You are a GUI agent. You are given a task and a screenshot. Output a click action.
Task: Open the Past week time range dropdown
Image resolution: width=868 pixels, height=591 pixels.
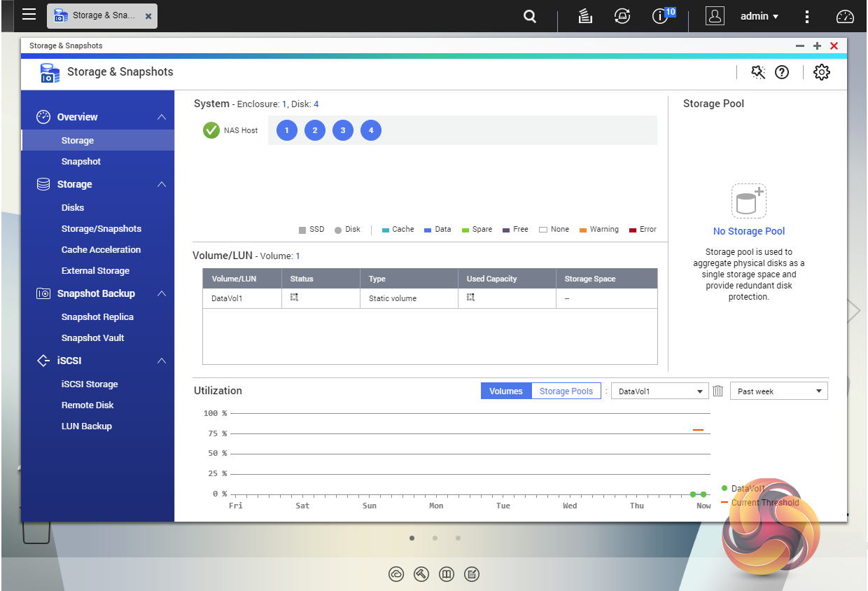778,391
